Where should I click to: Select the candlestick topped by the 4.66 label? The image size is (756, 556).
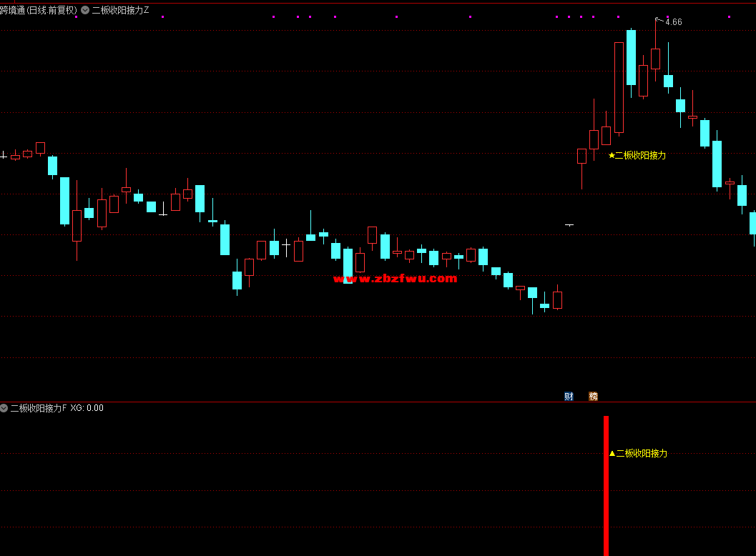point(655,59)
